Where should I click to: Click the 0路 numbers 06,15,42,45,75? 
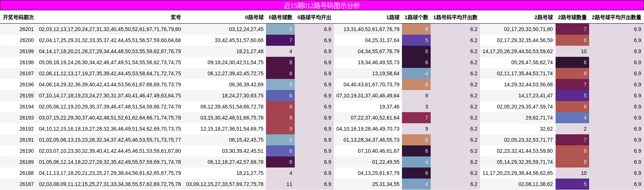point(246,140)
